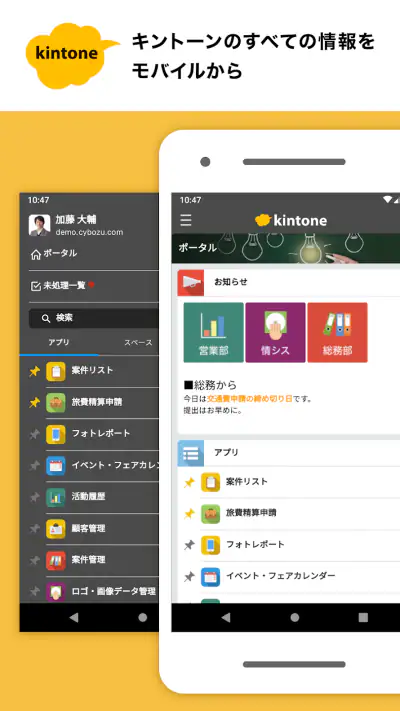Tap Android home button on drawer screen

(143, 617)
